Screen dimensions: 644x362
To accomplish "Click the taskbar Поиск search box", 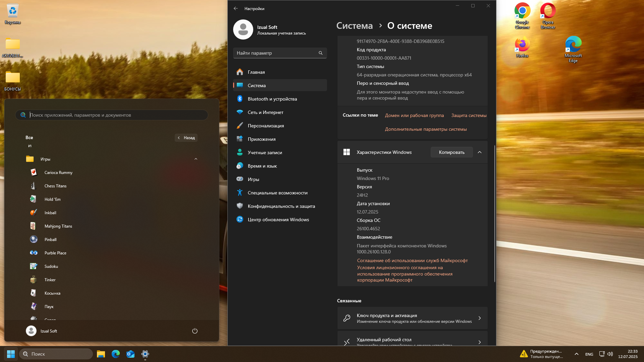I will point(56,354).
